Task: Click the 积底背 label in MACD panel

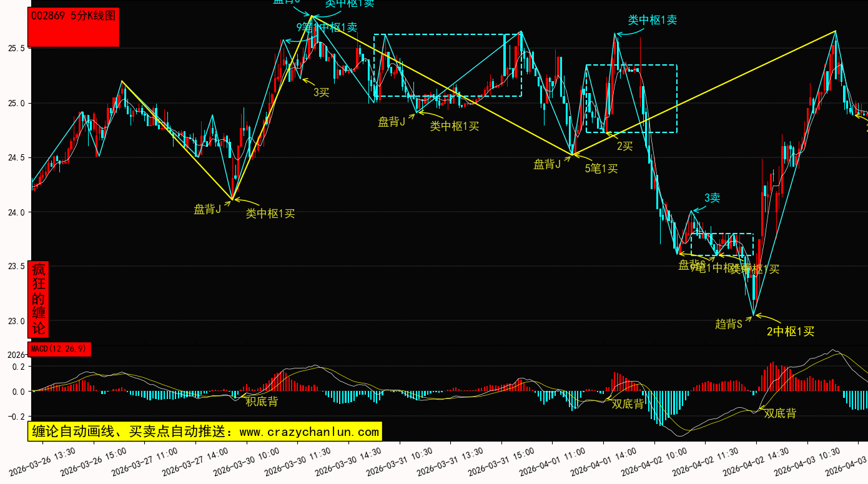Action: pos(262,402)
